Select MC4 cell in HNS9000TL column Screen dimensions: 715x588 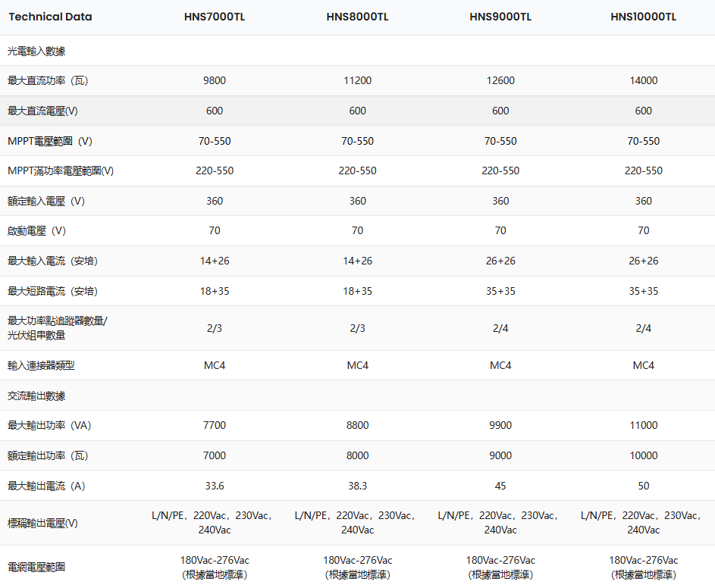[x=500, y=365]
